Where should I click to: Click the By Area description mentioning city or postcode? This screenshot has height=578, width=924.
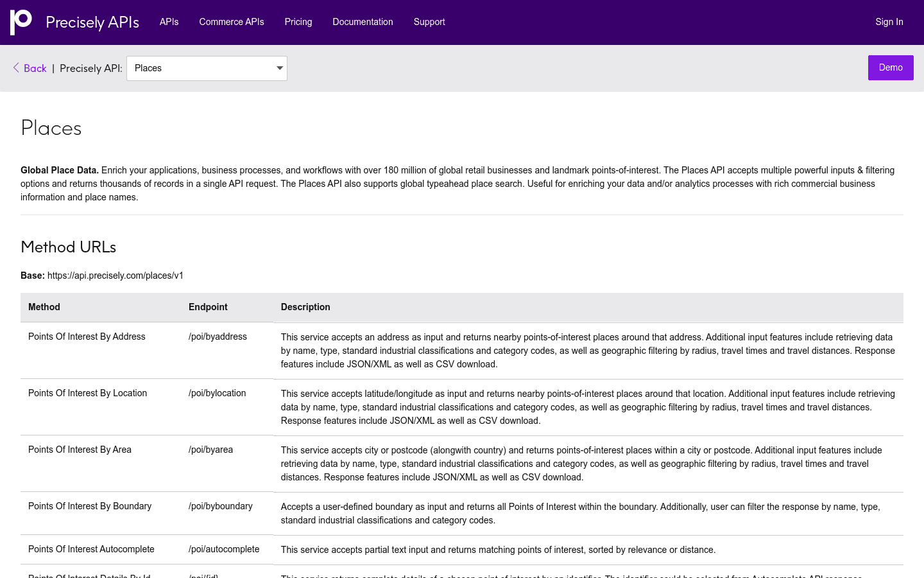tap(581, 464)
